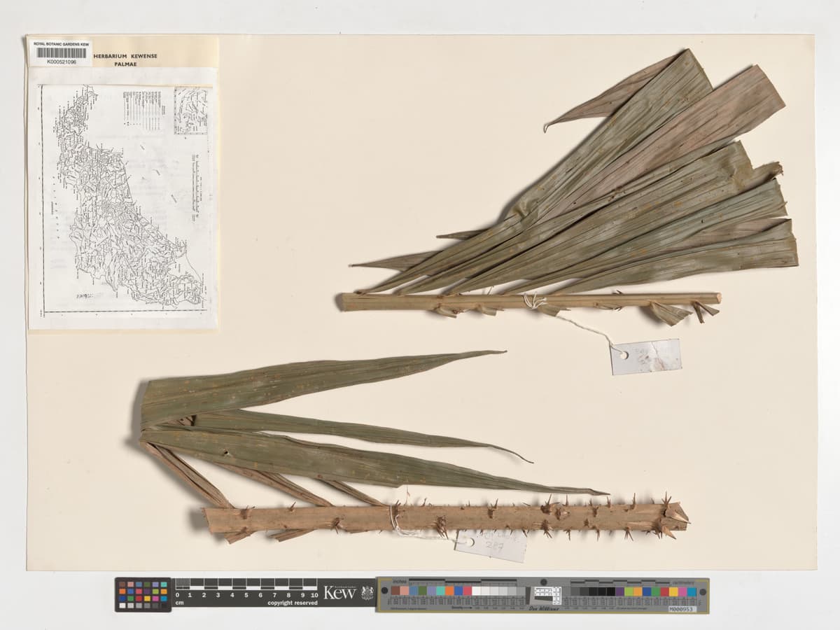Click the 'cm' unit label on the ruler
Screen dimensions: 840x630
pyautogui.click(x=179, y=603)
